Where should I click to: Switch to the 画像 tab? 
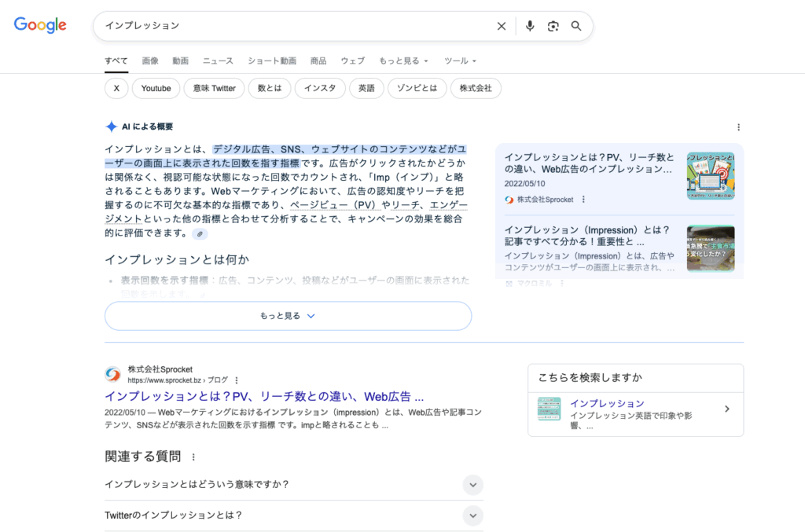pos(150,61)
